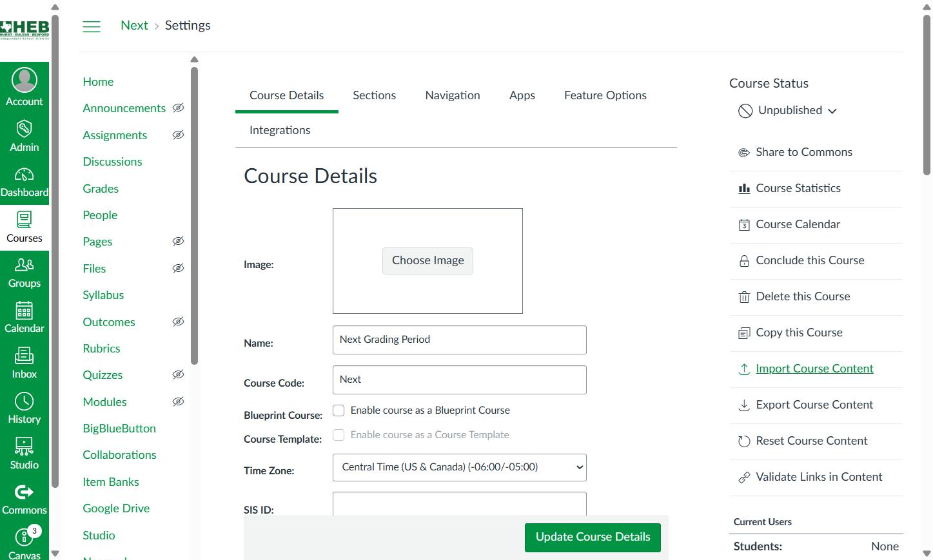Open Copy this Course link
This screenshot has height=560, width=933.
799,333
